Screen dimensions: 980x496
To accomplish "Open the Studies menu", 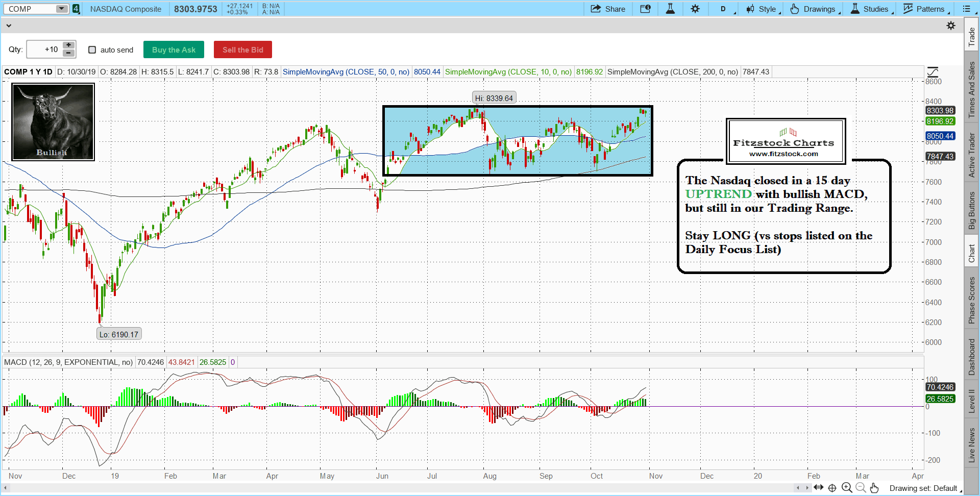I will [871, 9].
